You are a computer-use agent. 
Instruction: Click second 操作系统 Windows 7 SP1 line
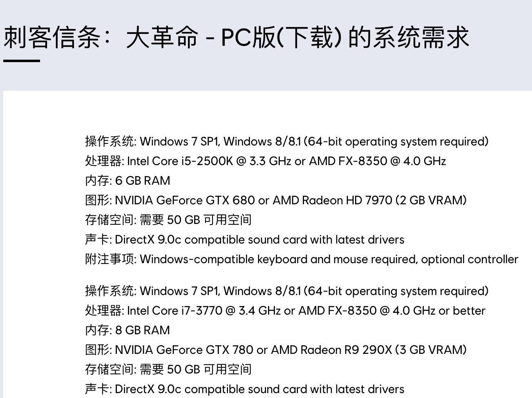[287, 291]
